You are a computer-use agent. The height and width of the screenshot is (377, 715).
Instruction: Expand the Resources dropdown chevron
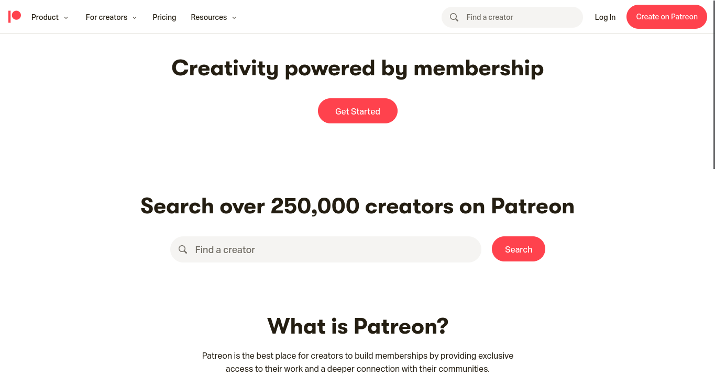click(234, 18)
